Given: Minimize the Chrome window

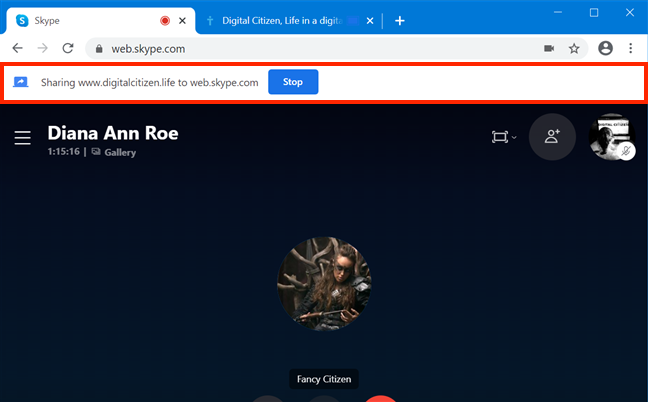Looking at the screenshot, I should click(558, 12).
